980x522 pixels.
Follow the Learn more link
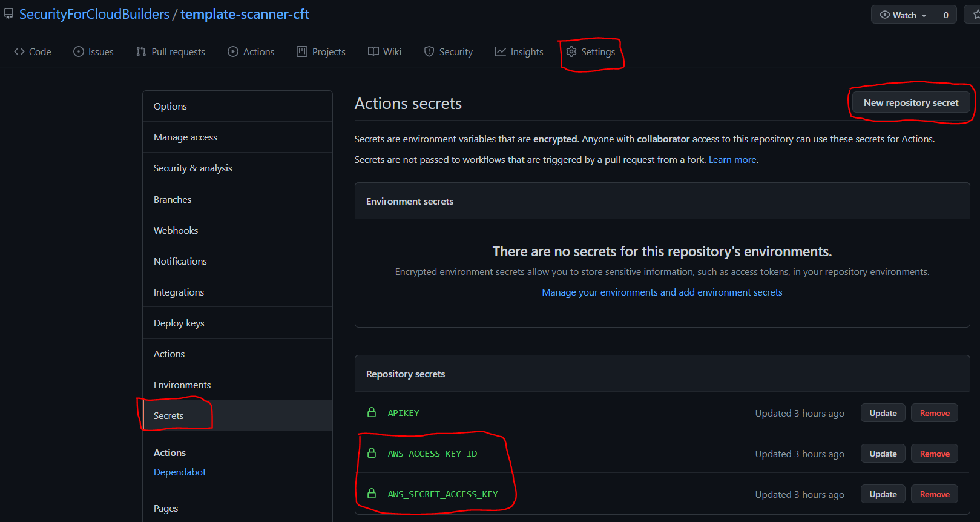tap(732, 160)
